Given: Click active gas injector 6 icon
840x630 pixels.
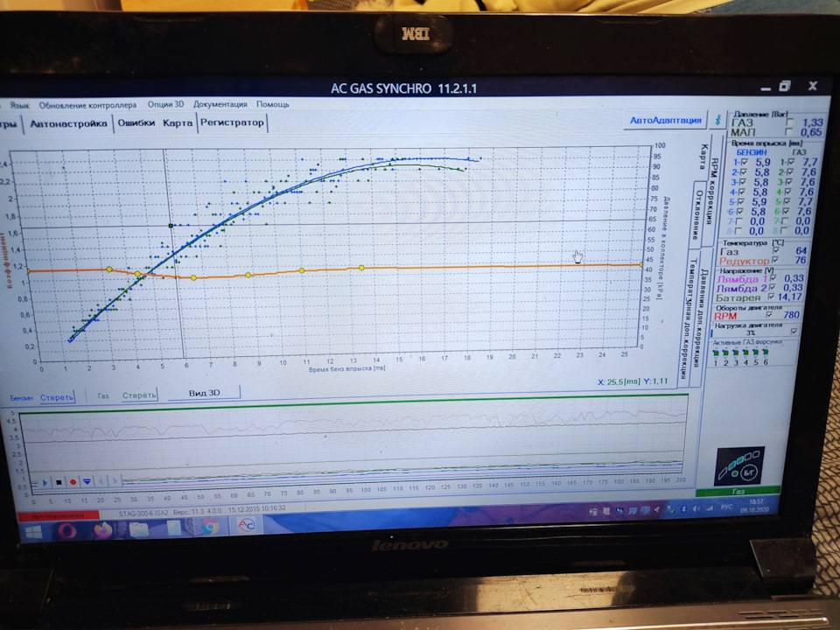Looking at the screenshot, I should (765, 352).
